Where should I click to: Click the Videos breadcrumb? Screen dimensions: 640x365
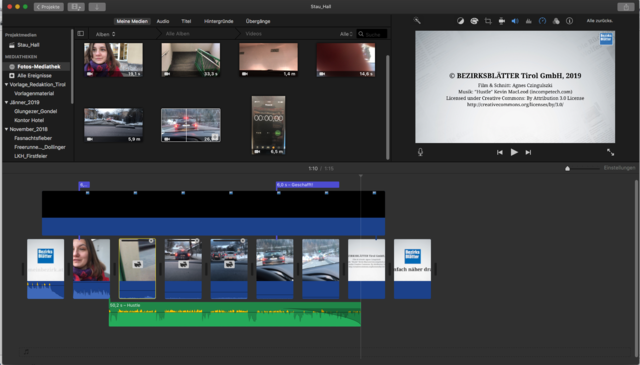(253, 33)
